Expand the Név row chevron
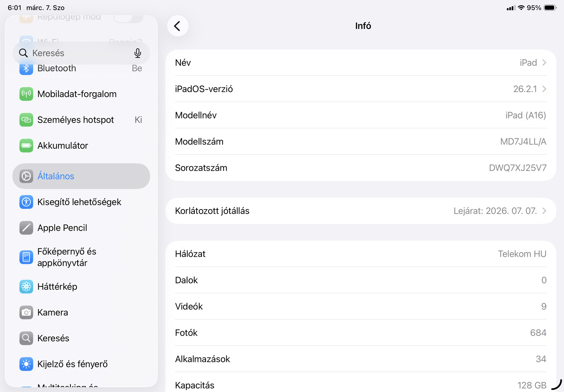The height and width of the screenshot is (392, 564). (x=544, y=63)
